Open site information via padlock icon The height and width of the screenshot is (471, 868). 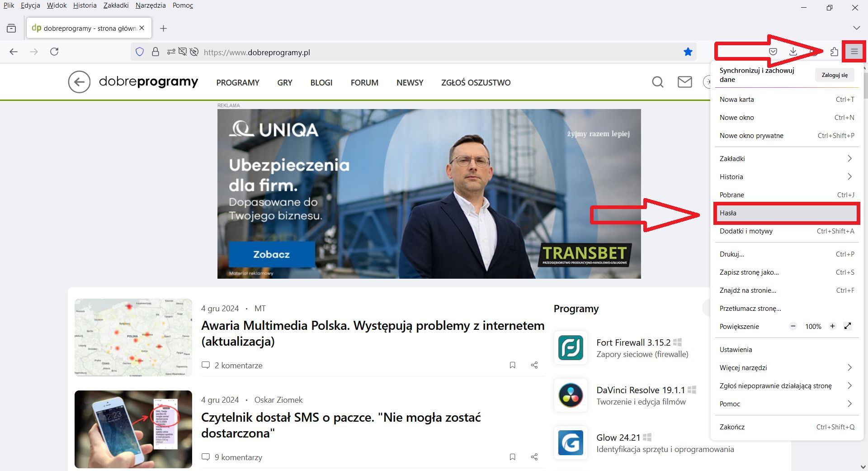coord(156,52)
